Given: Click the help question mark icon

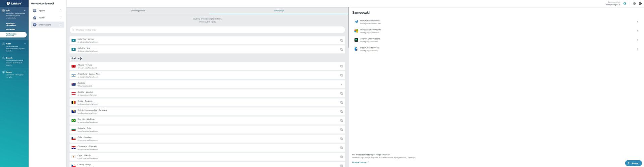Looking at the screenshot, I should [634, 3].
